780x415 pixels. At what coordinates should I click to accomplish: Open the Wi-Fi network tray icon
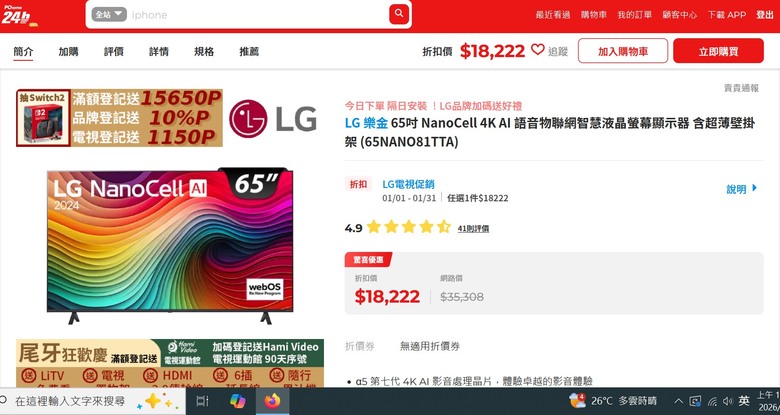pos(712,401)
